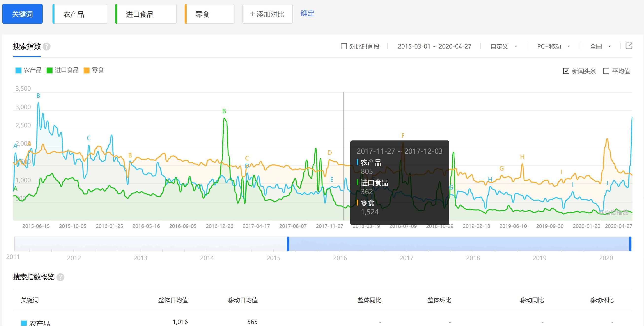Screen dimensions: 644x326
Task: Toggle the 农产品 blue legend swatch
Action: pos(18,70)
